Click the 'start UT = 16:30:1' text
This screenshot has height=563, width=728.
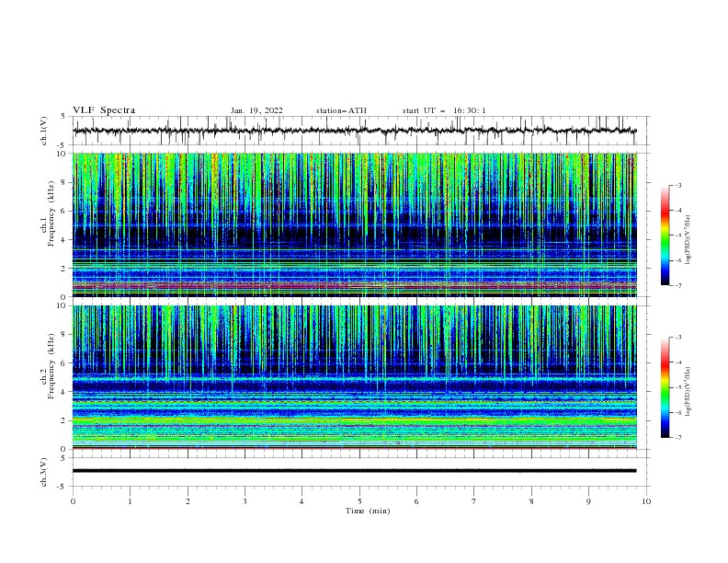tap(444, 110)
